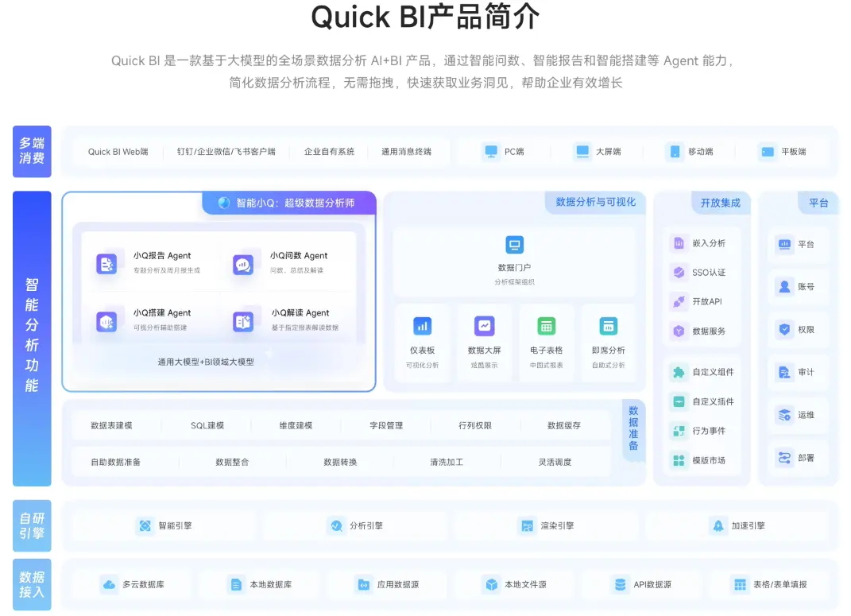The height and width of the screenshot is (616, 851).
Task: Click the 清洗加工 item
Action: tap(446, 462)
